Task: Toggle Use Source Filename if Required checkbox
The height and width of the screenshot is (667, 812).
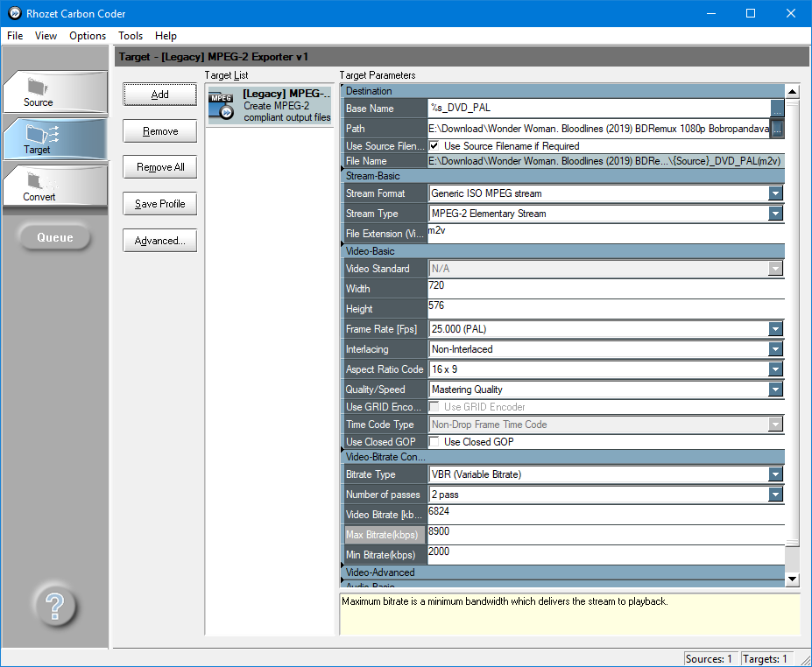Action: (x=434, y=146)
